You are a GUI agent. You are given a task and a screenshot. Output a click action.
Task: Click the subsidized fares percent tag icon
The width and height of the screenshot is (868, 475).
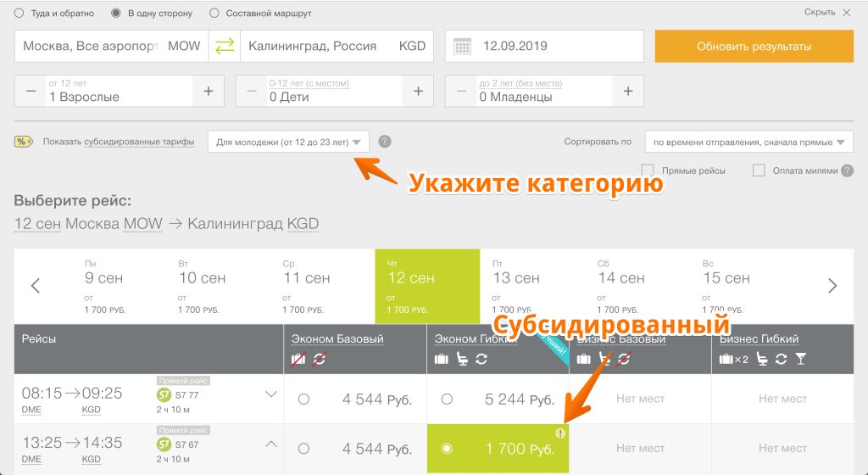[23, 142]
